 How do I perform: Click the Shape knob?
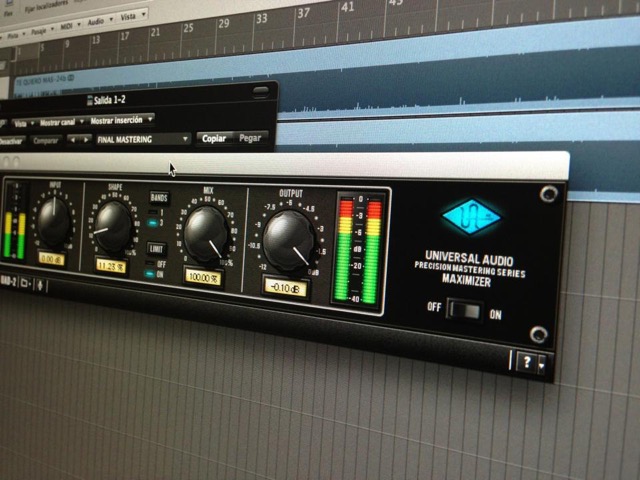tap(113, 226)
